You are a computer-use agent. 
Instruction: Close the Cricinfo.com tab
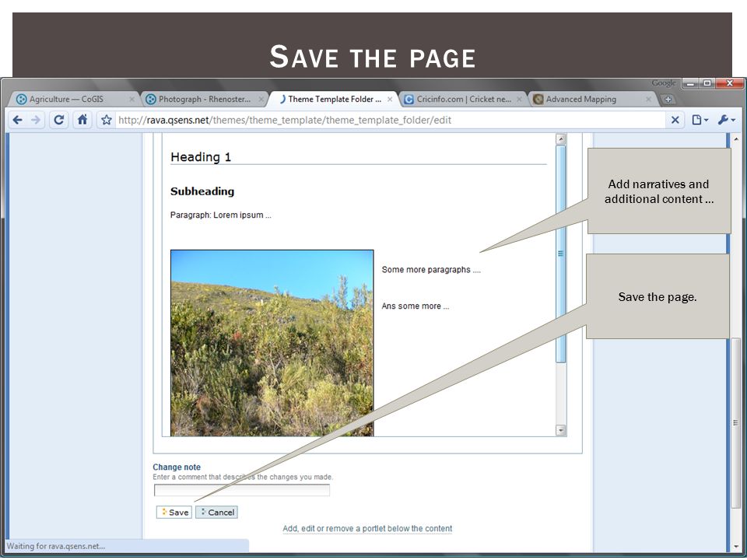click(x=519, y=99)
